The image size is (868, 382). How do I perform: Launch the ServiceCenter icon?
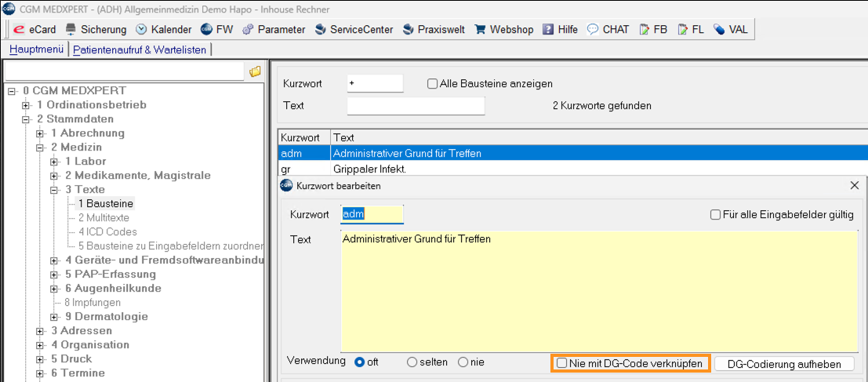coord(320,29)
